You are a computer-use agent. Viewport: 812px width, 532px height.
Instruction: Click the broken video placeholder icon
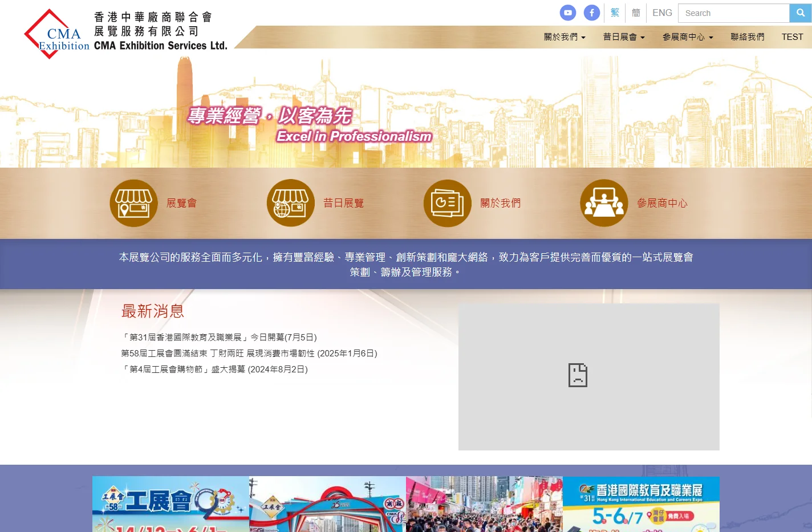coord(578,375)
